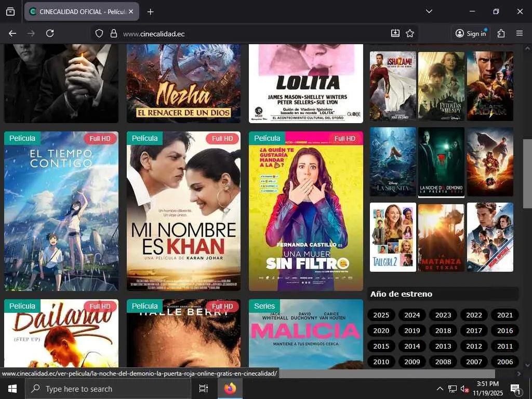
Task: Open Una Mujer Sin Filtro poster
Action: (306, 211)
